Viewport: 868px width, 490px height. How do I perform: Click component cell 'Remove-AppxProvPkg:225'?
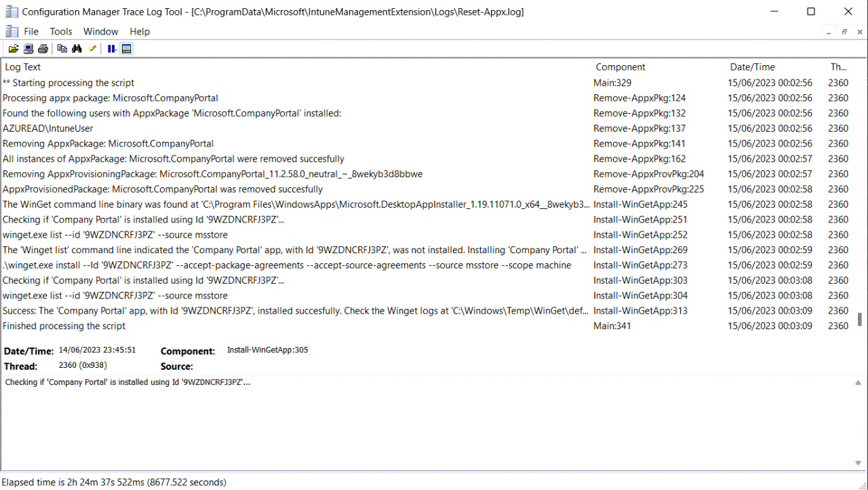pos(649,189)
